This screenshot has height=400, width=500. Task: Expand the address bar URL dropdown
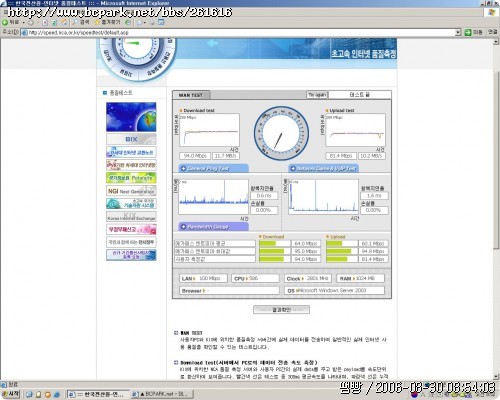[458, 32]
